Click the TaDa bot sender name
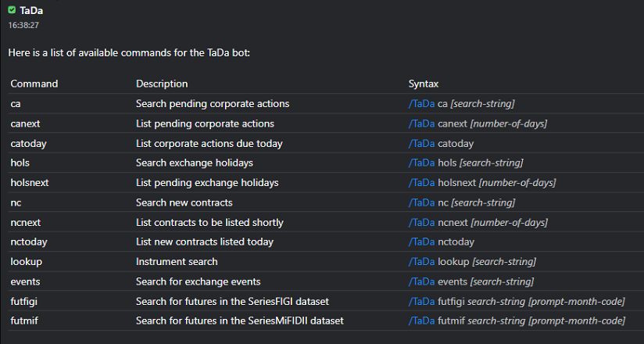This screenshot has width=644, height=344. pyautogui.click(x=31, y=10)
